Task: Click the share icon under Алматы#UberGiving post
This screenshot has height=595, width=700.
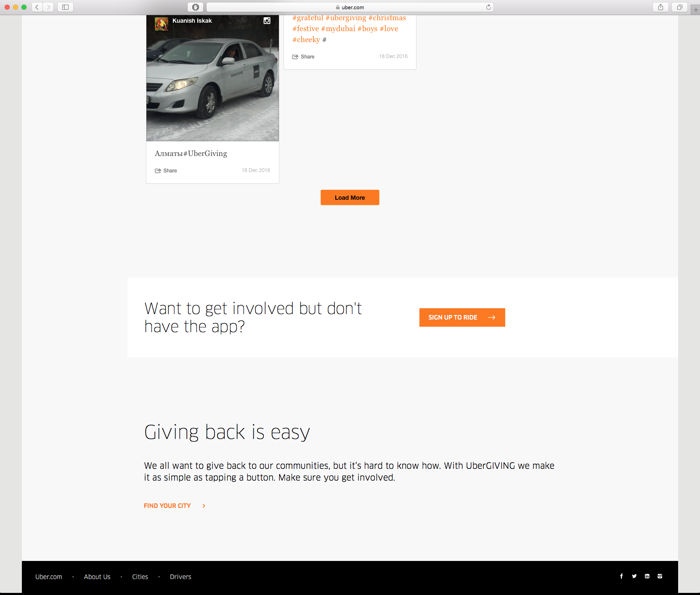Action: (158, 171)
